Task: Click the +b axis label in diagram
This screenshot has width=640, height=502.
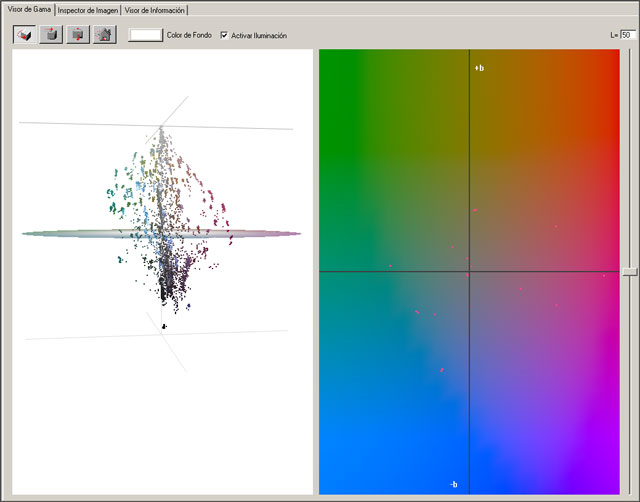Action: [480, 67]
